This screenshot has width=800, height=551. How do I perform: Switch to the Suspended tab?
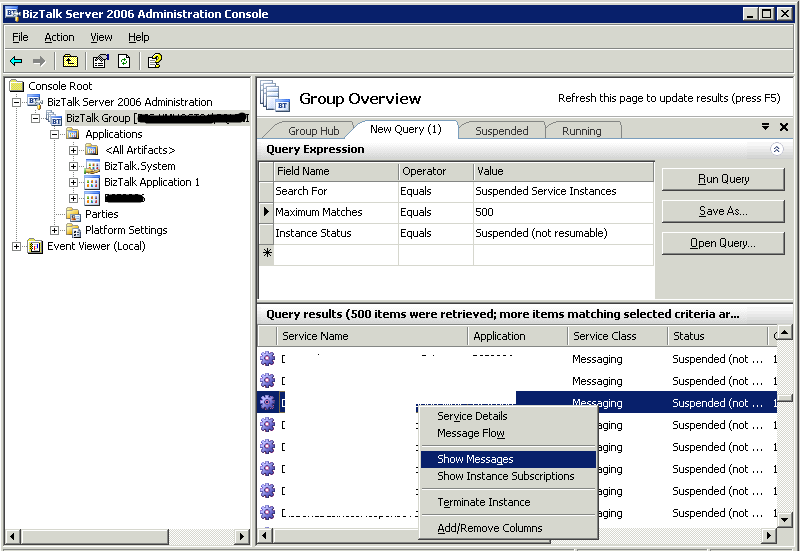[x=502, y=131]
